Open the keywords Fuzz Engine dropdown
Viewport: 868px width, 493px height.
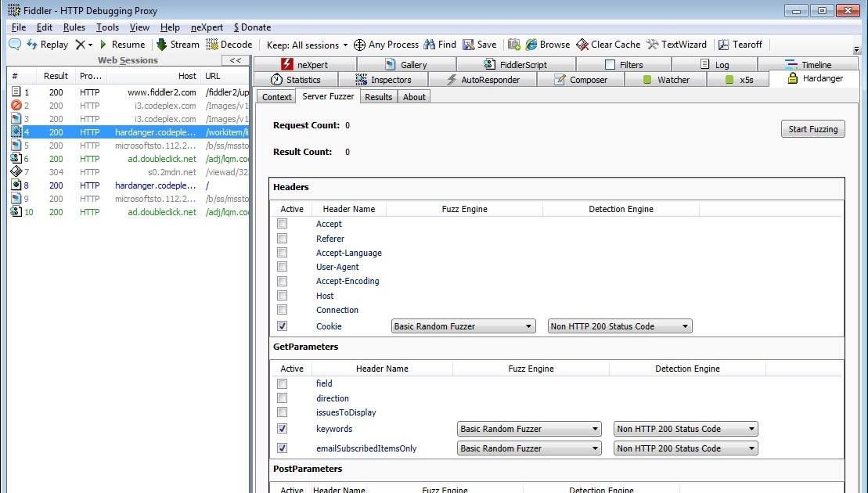click(529, 429)
